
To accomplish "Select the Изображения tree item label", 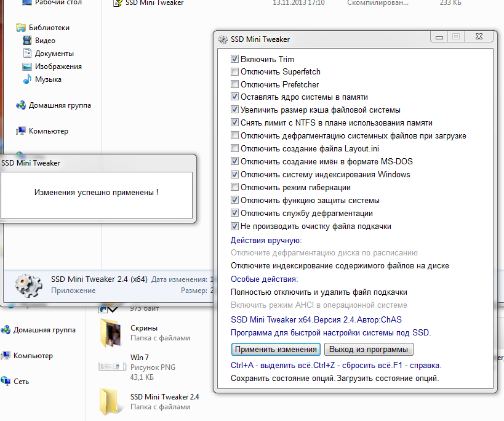I will 58,66.
